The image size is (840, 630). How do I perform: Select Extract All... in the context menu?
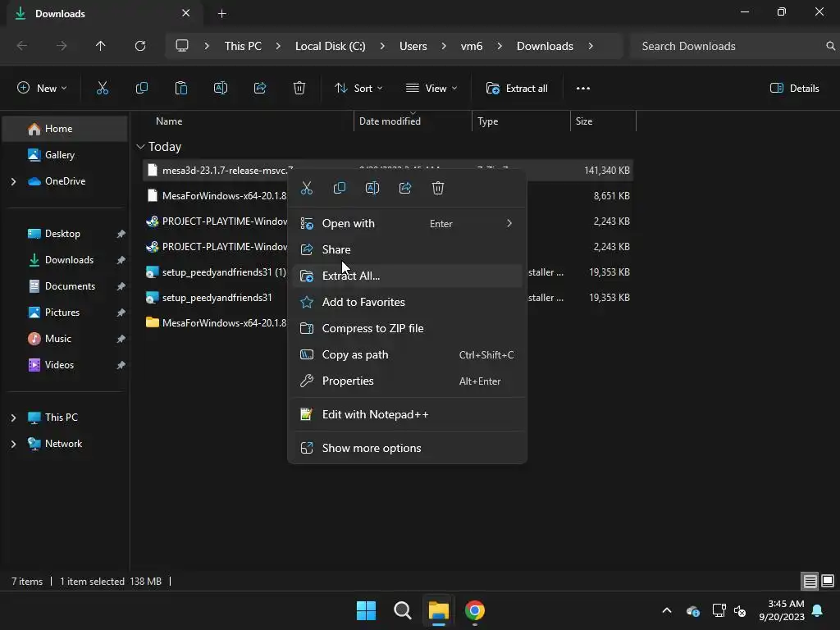[x=407, y=276]
